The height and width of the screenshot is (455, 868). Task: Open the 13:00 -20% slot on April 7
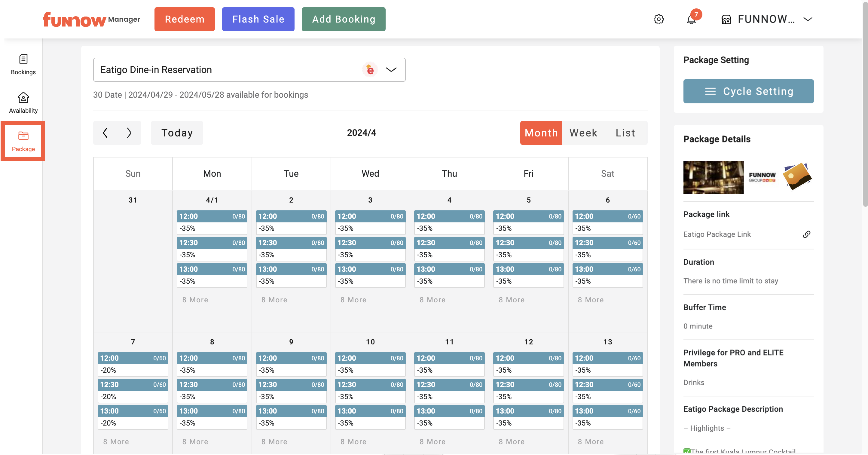coord(133,417)
